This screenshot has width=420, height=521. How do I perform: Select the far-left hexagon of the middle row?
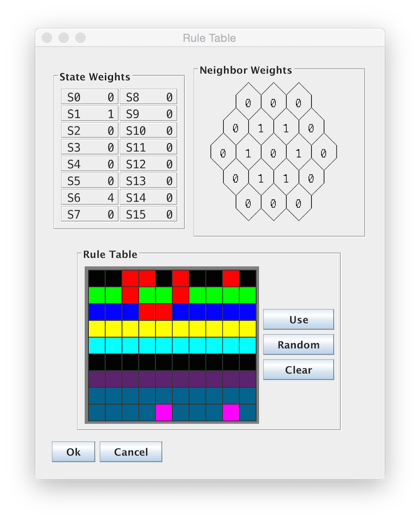[223, 153]
